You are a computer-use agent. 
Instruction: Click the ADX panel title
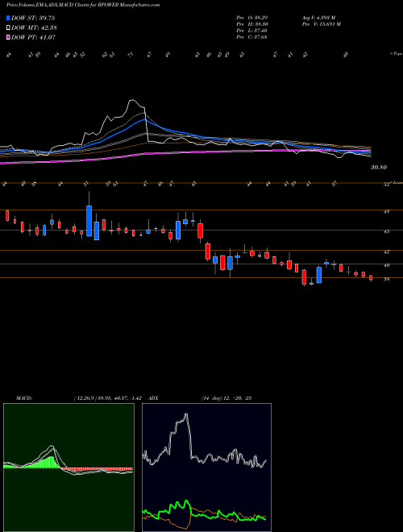click(154, 398)
